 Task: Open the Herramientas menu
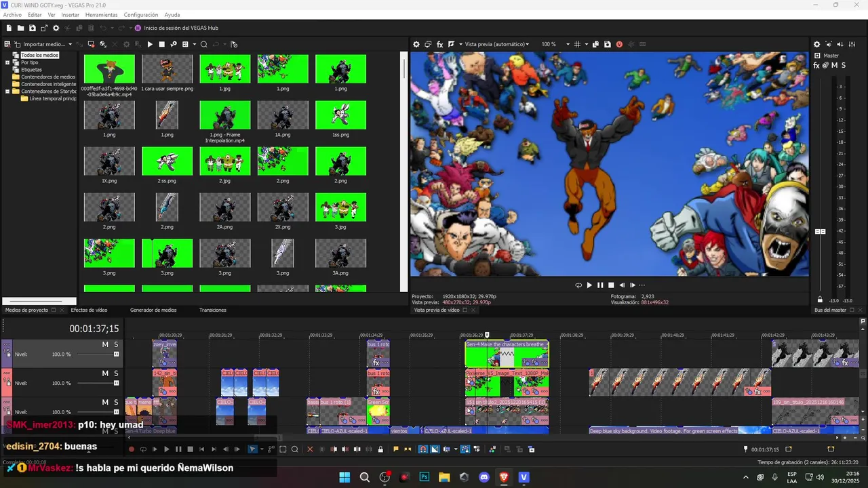(x=101, y=15)
